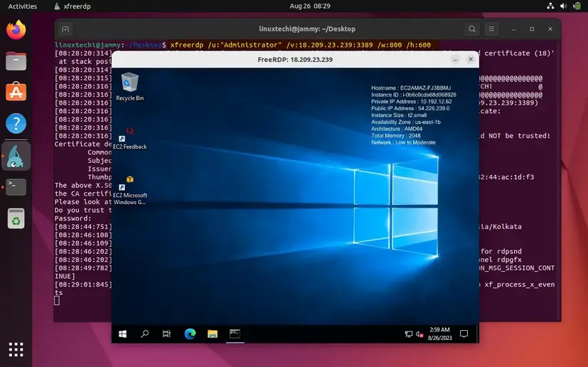The height and width of the screenshot is (367, 588).
Task: Open Task View in the Windows taskbar
Action: pos(166,334)
